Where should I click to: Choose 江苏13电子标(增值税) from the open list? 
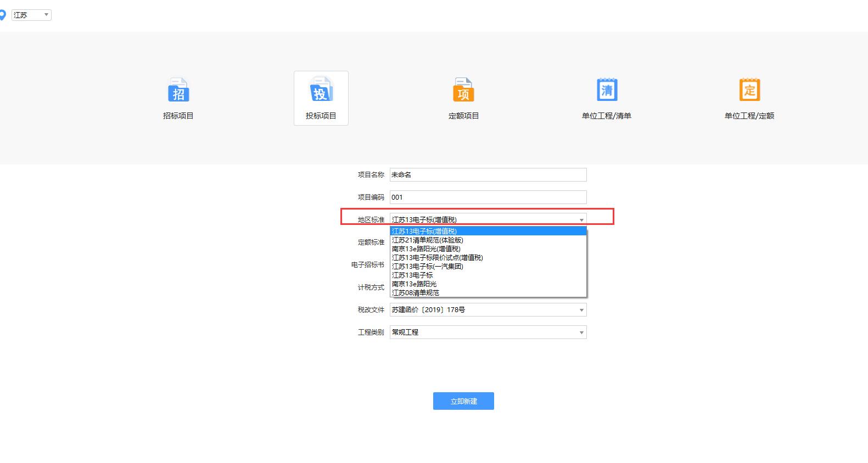[x=488, y=231]
